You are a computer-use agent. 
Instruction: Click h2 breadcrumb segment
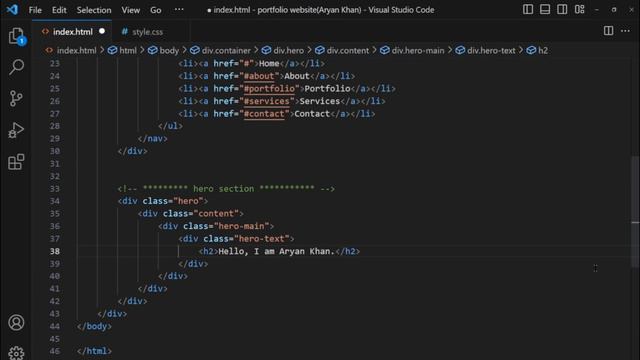coord(543,50)
